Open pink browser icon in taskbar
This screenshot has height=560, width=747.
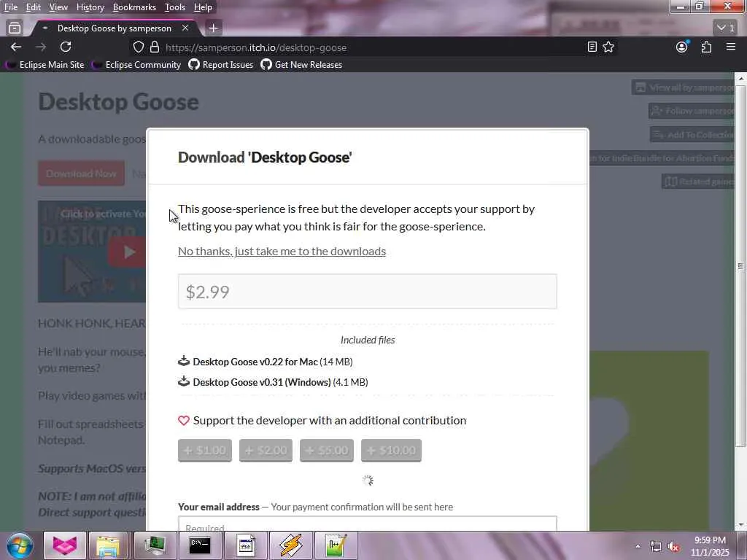pos(64,545)
